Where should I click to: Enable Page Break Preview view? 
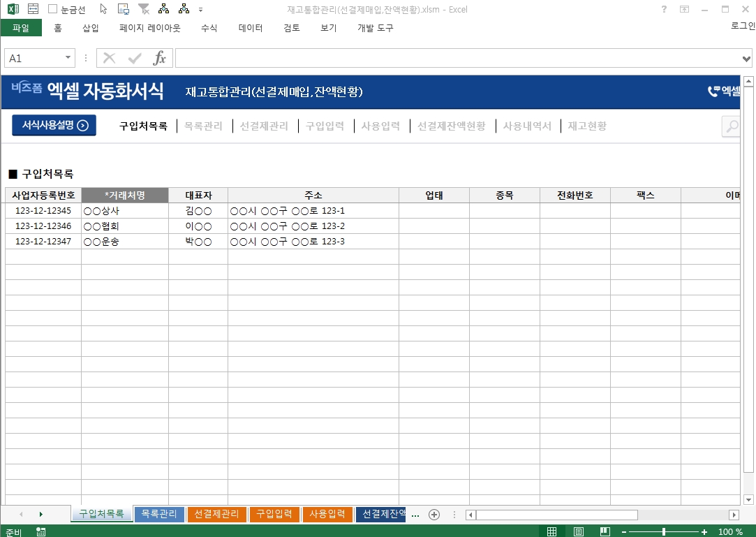[x=605, y=531]
